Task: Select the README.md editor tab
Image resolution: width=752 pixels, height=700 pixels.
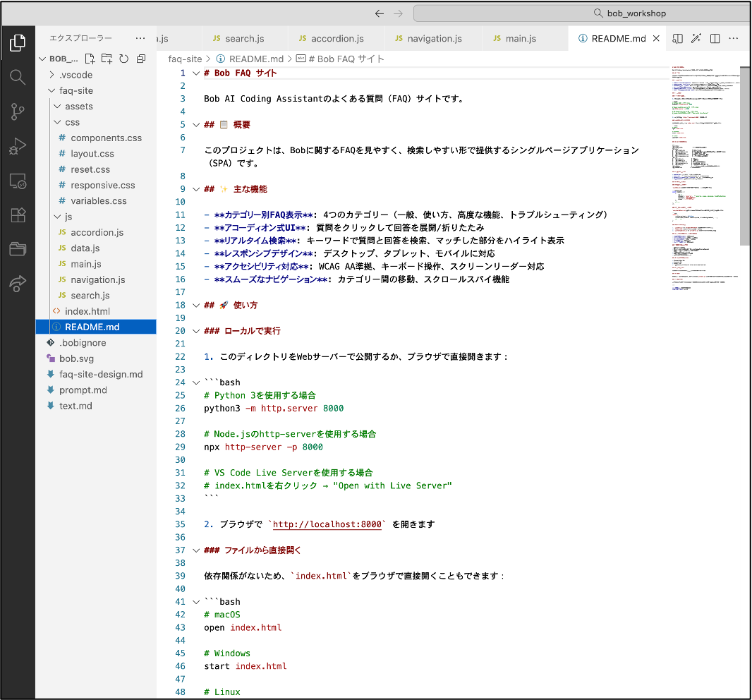Action: tap(618, 38)
